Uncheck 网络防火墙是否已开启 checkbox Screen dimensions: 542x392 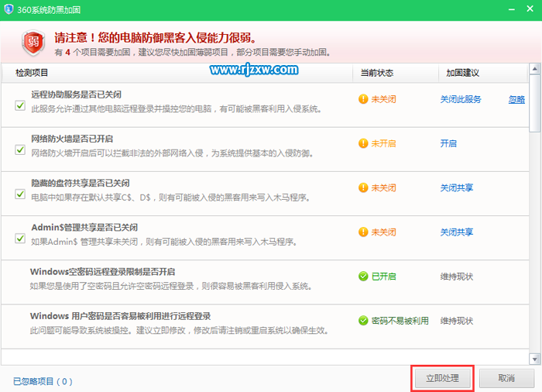[x=20, y=150]
